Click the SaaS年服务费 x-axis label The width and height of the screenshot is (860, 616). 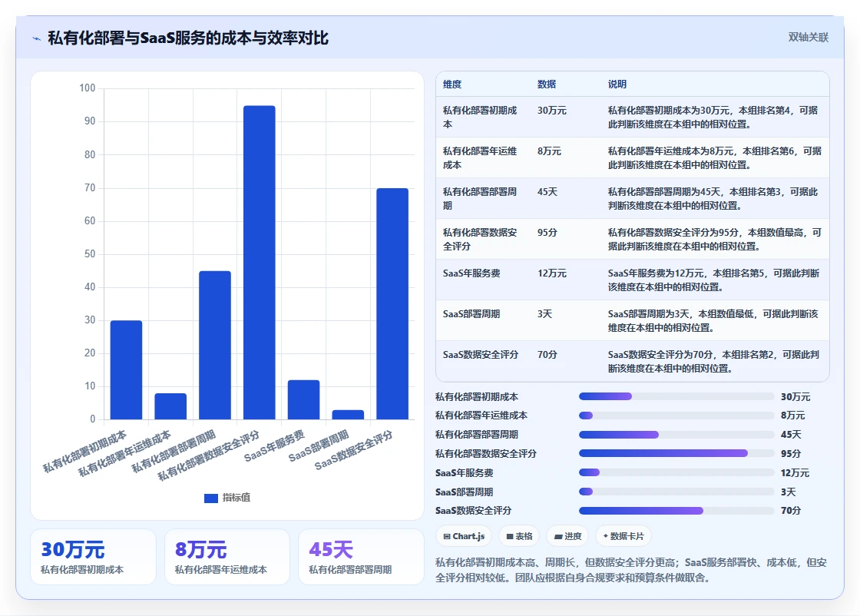[274, 445]
